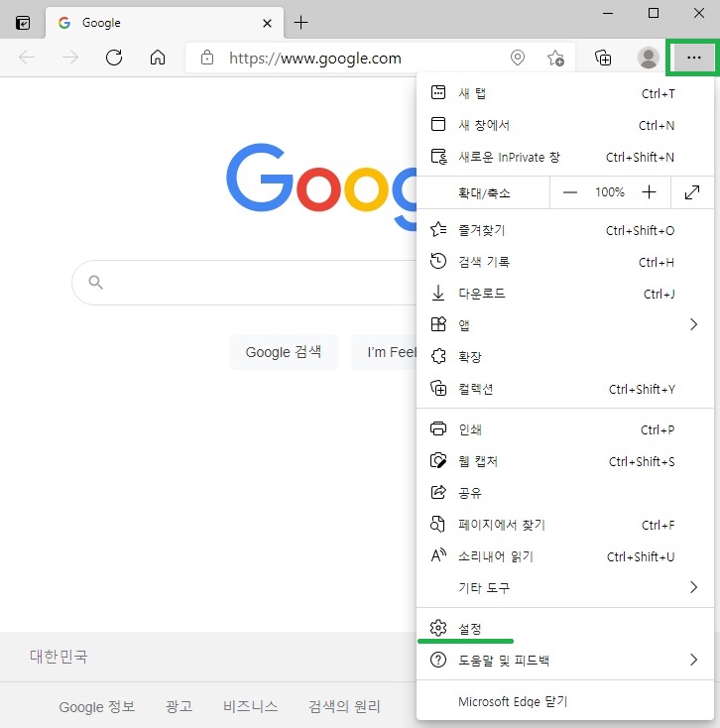Select 새 창에서 menu item
The width and height of the screenshot is (720, 728).
(565, 125)
